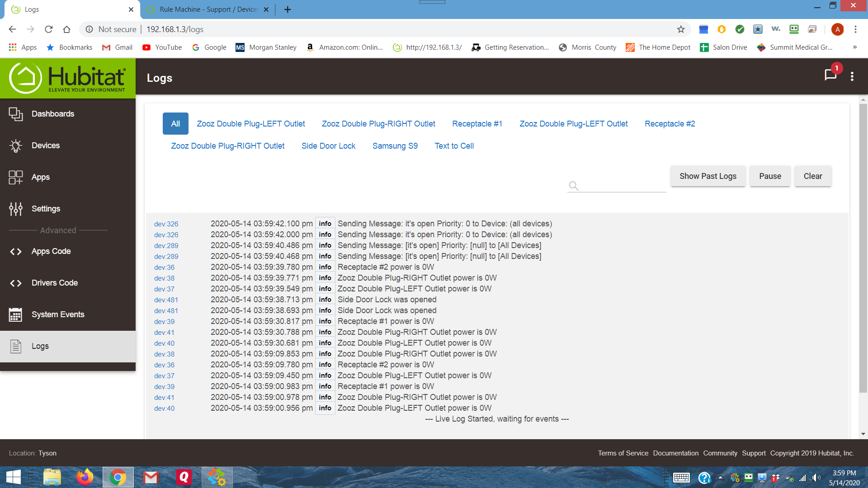The width and height of the screenshot is (868, 488).
Task: Open File Explorer from taskbar
Action: click(52, 477)
